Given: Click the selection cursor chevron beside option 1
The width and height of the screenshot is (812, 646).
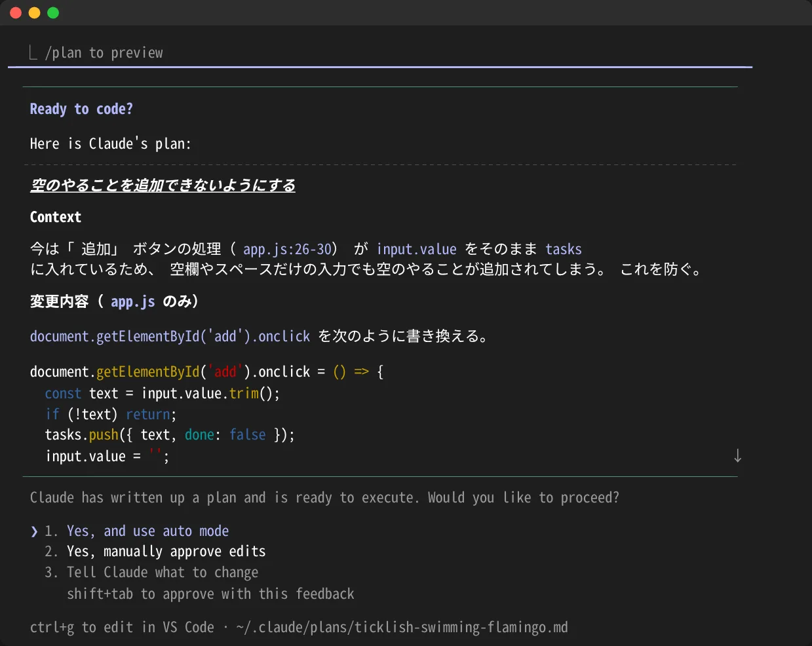Looking at the screenshot, I should tap(34, 531).
